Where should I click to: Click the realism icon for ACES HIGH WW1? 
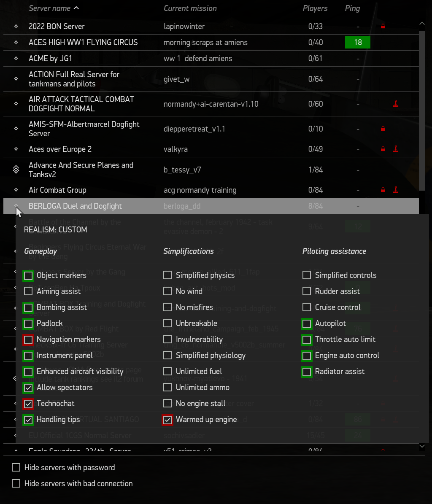(16, 42)
